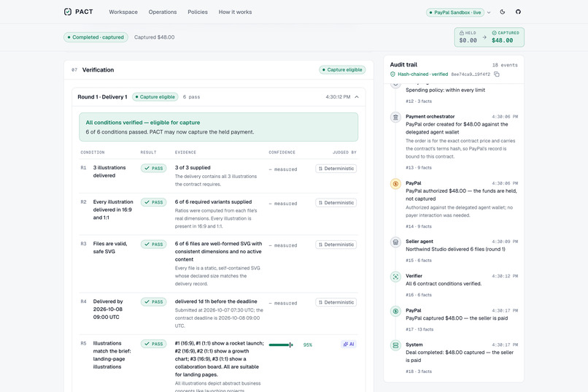Click the captured checkmark icon

(x=494, y=33)
